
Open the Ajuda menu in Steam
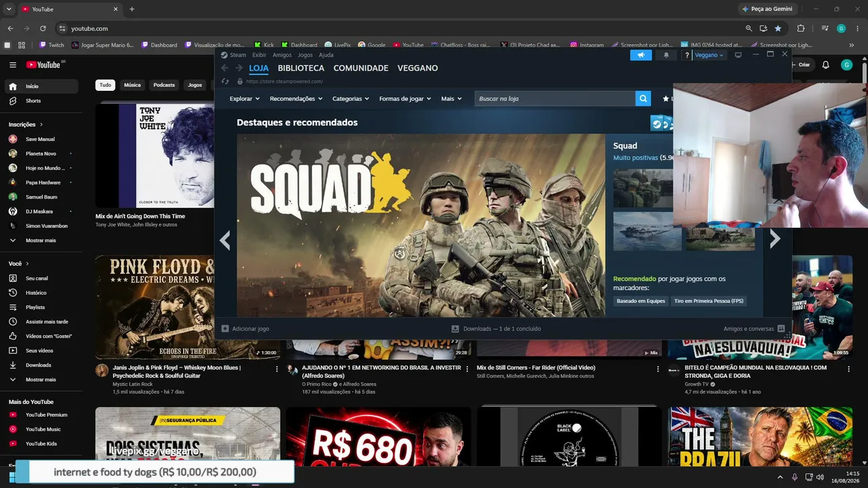[326, 55]
